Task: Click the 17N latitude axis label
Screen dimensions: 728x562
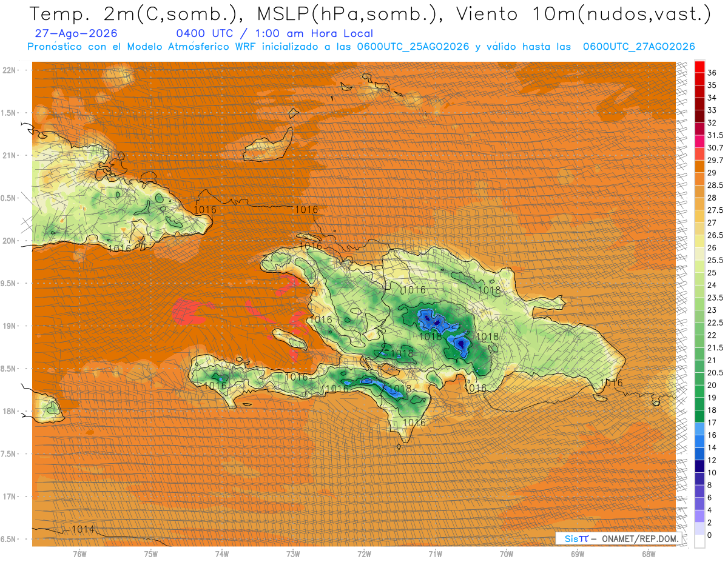Action: point(10,497)
